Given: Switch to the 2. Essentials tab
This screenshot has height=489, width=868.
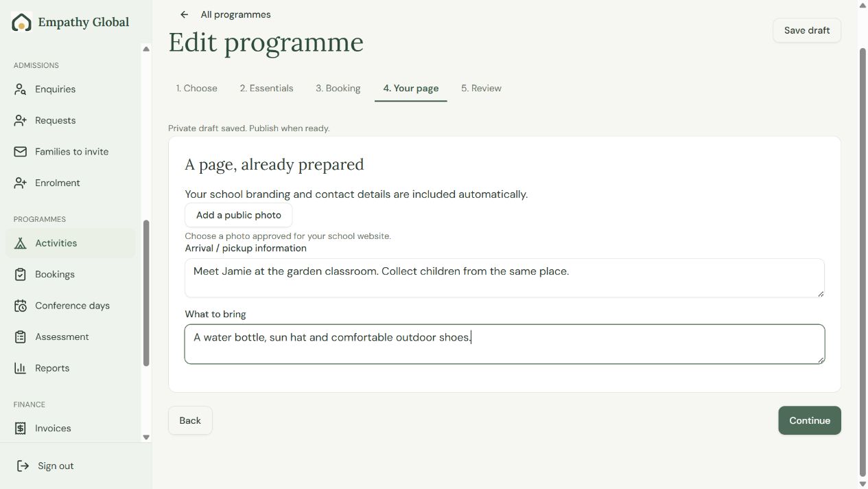Looking at the screenshot, I should coord(266,88).
